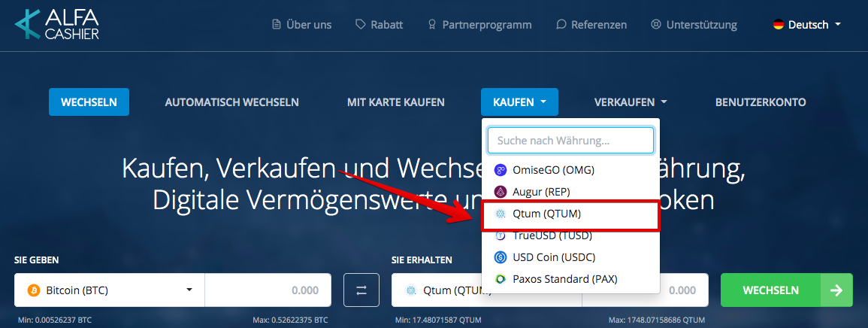
Task: Click the award icon beside Partnerprogramm
Action: 432,24
